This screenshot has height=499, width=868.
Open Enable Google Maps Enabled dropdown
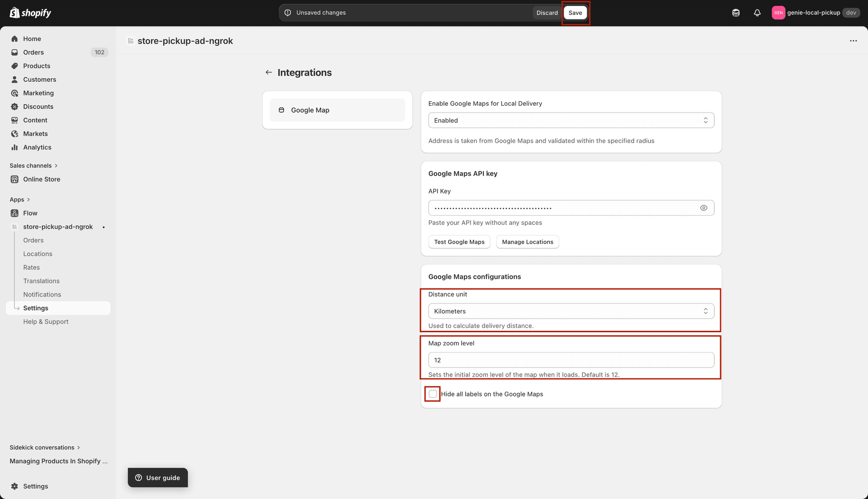571,120
